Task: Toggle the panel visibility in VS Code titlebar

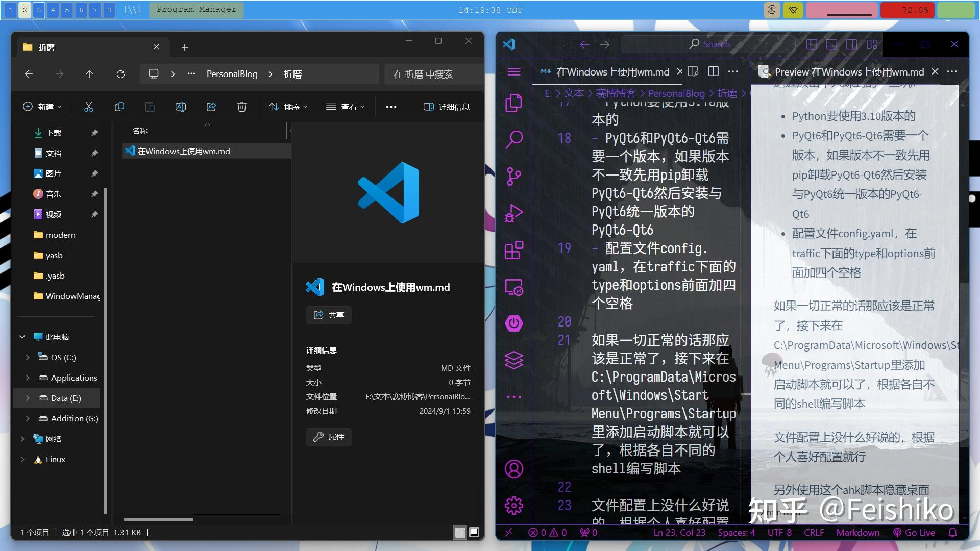Action: click(832, 44)
